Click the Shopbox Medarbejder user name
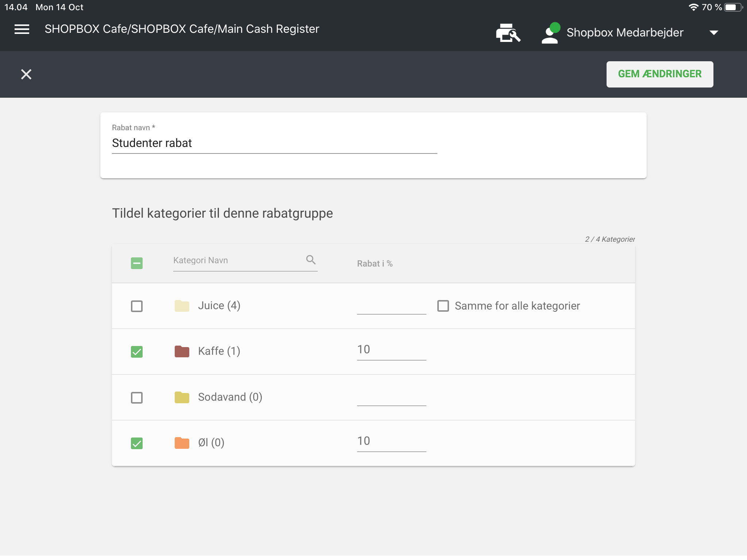 [625, 32]
